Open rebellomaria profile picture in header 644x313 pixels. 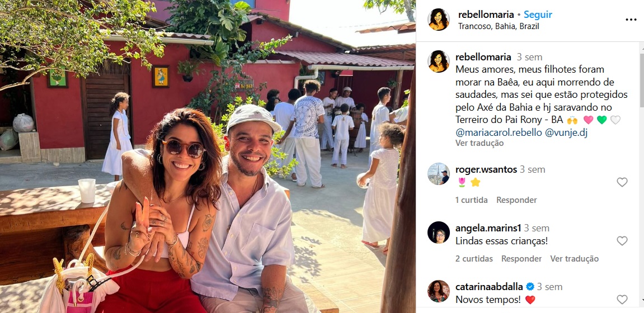pyautogui.click(x=438, y=19)
